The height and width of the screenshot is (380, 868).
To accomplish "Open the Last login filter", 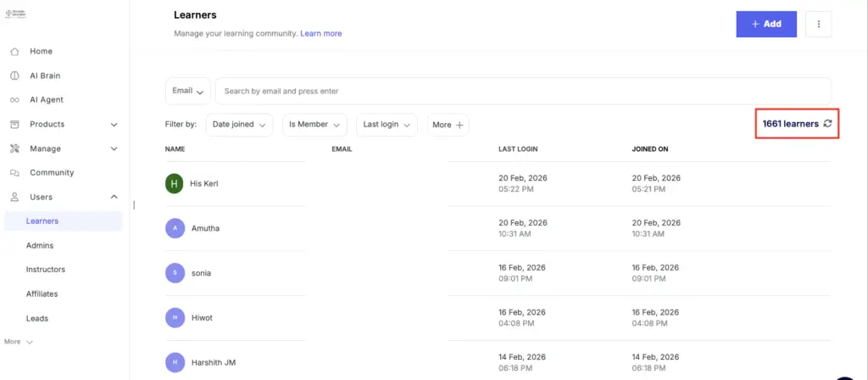I will (387, 125).
